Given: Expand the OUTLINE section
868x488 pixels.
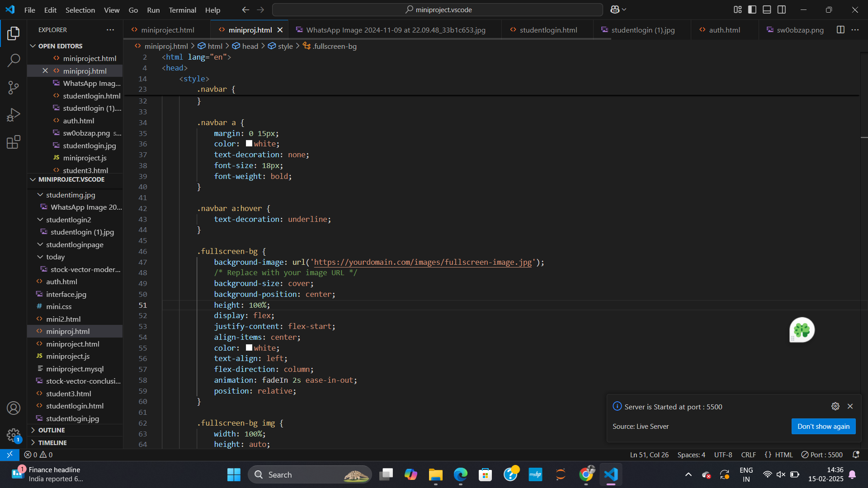Looking at the screenshot, I should (x=52, y=430).
